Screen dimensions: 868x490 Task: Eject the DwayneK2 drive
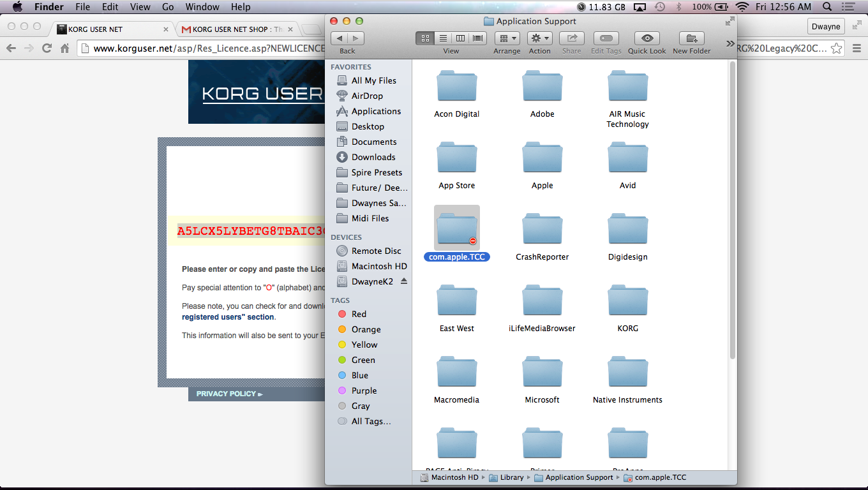point(403,281)
